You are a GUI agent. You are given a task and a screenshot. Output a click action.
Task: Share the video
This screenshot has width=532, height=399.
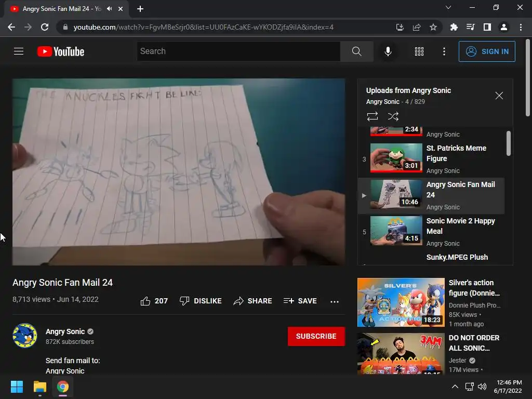(253, 301)
